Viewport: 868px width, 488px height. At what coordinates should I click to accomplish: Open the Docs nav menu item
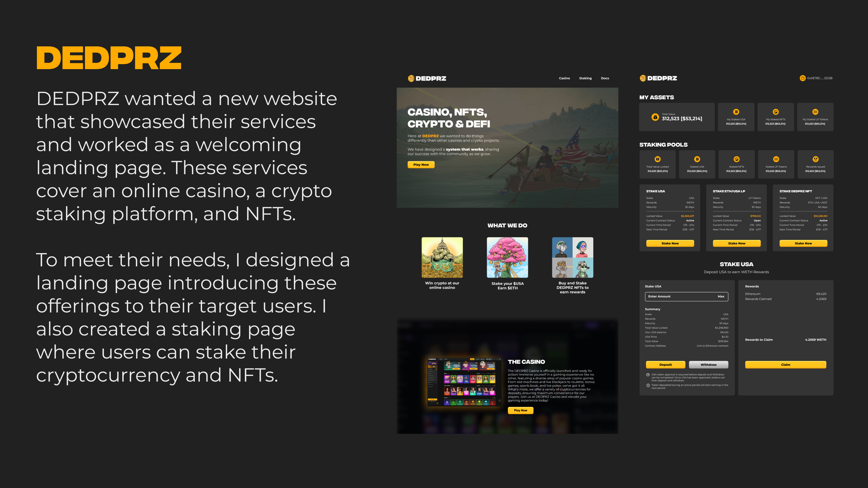point(605,78)
